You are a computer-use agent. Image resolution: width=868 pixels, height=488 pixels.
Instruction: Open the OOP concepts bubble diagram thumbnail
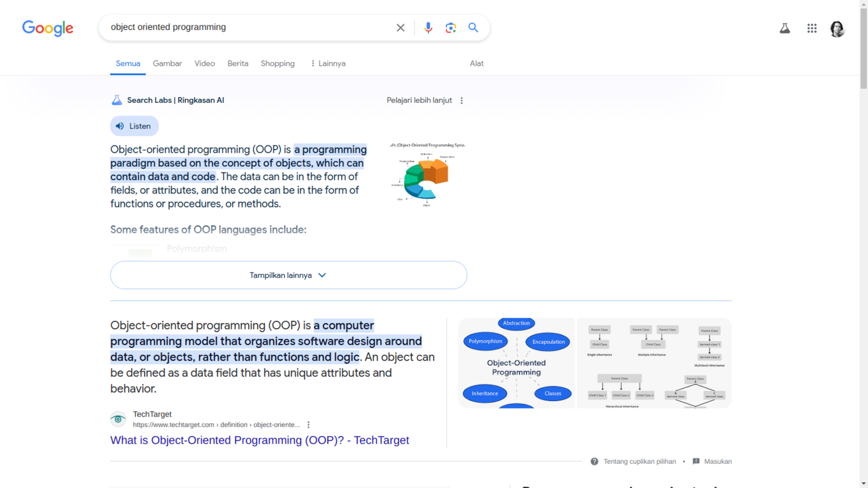(x=516, y=363)
